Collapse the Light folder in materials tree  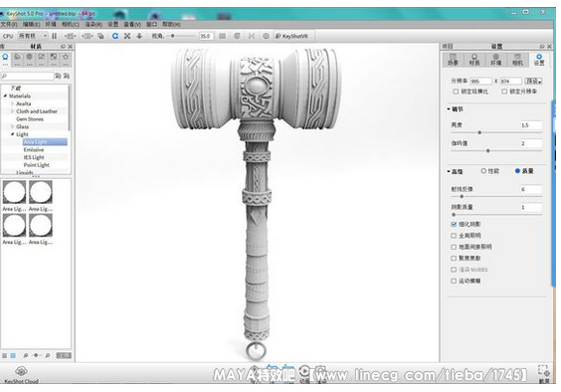pos(13,134)
